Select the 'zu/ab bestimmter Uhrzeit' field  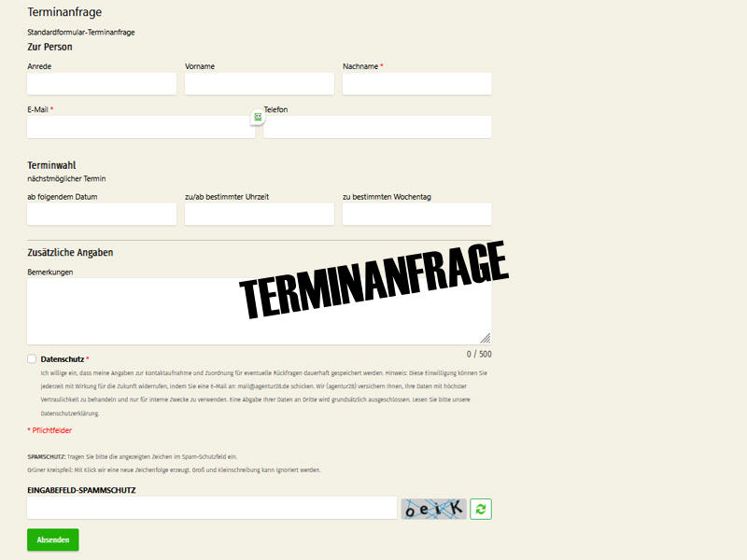coord(259,215)
